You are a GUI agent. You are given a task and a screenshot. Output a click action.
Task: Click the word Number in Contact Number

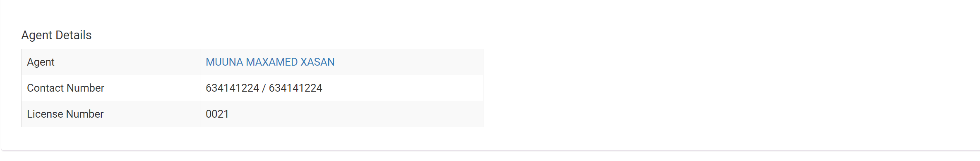[85, 88]
